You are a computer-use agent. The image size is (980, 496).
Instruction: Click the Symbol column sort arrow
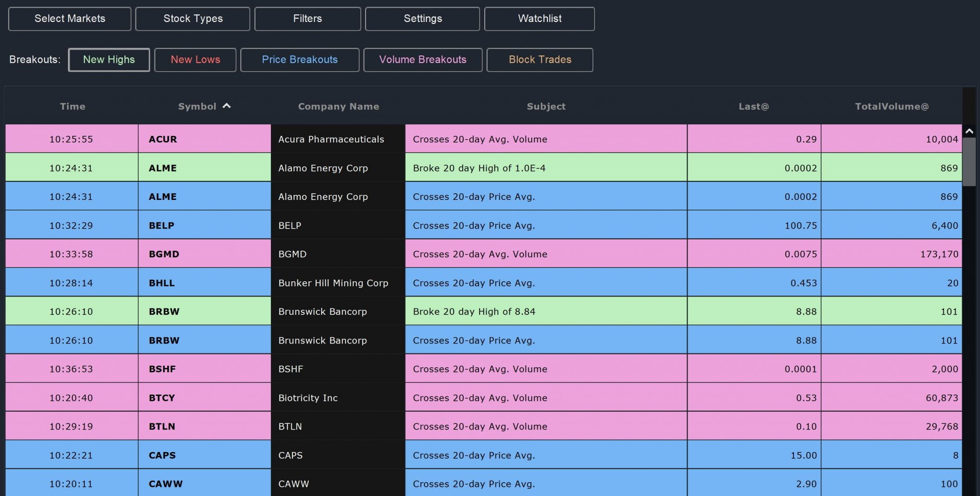[x=227, y=106]
